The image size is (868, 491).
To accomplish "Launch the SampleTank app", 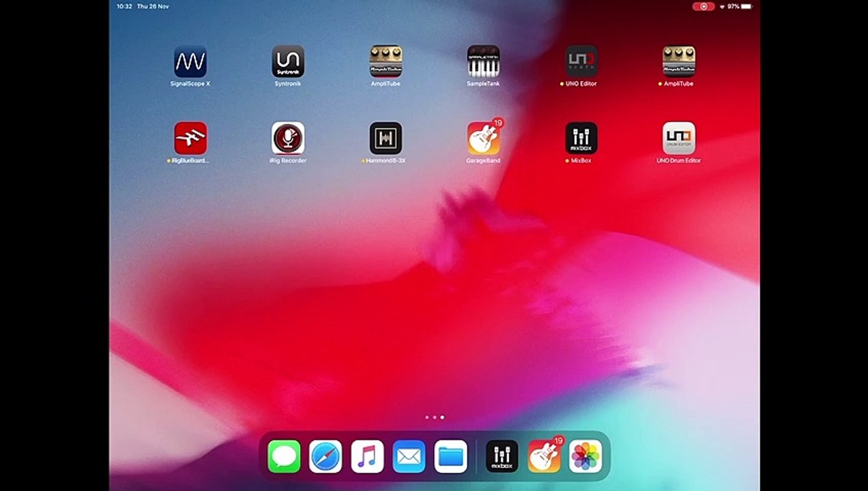I will click(483, 61).
